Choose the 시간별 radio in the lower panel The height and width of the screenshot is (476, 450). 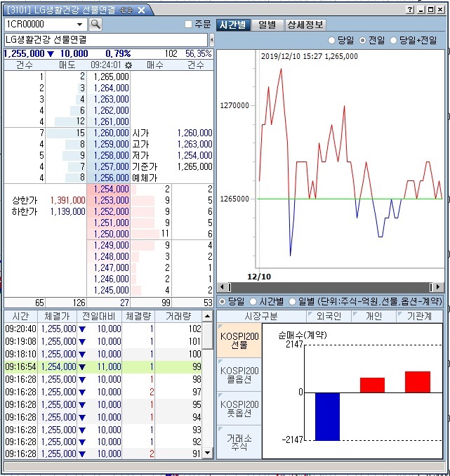click(253, 301)
